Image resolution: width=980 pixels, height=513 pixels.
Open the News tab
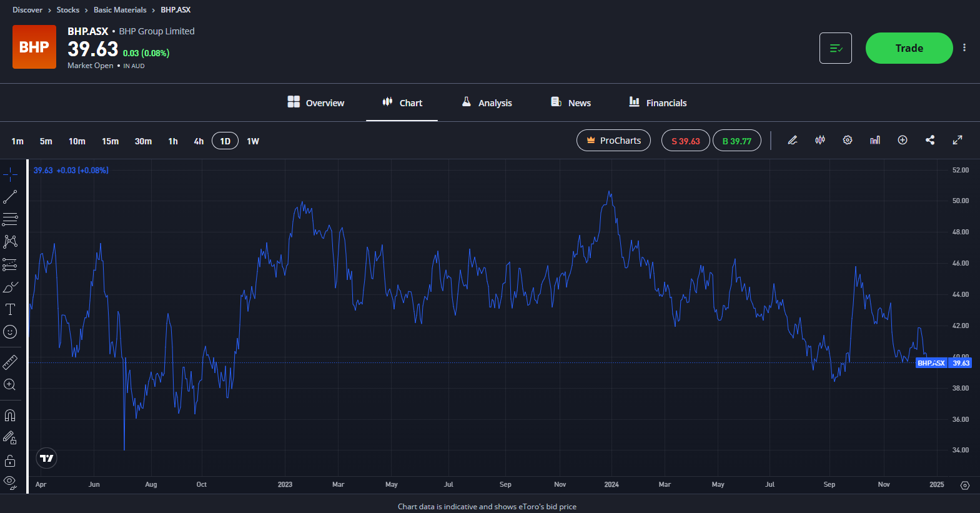570,102
